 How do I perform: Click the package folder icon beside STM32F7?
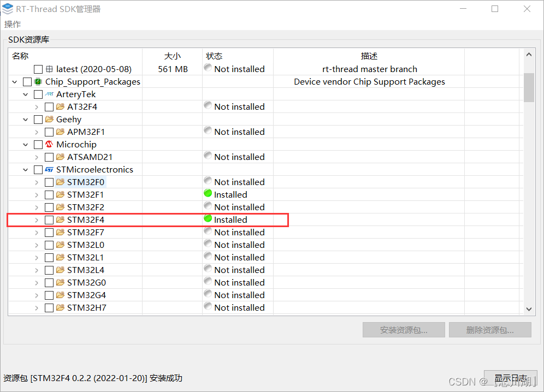60,231
